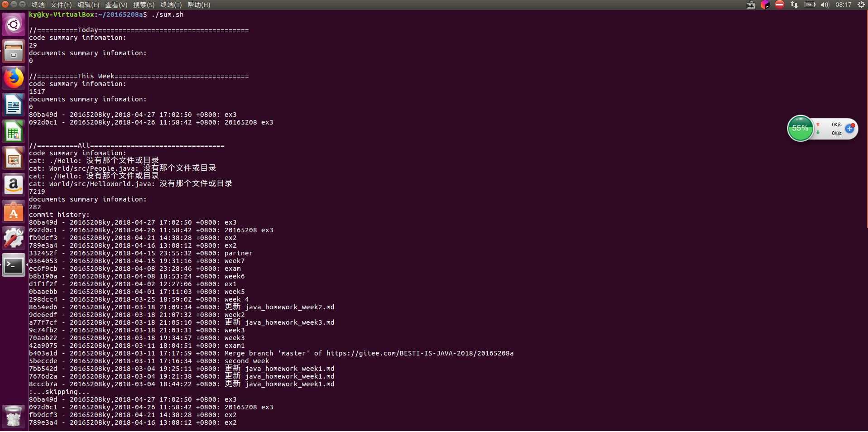
Task: Open the 文件(F) menu
Action: tap(61, 5)
